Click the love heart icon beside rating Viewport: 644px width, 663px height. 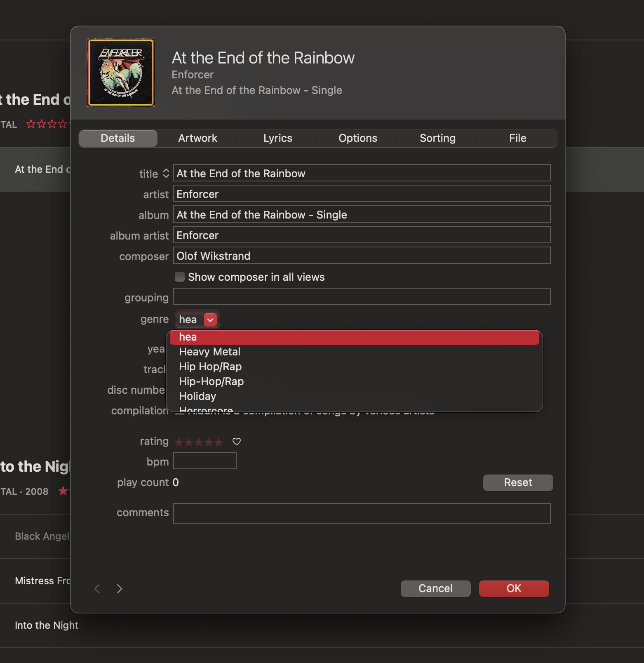(x=237, y=442)
